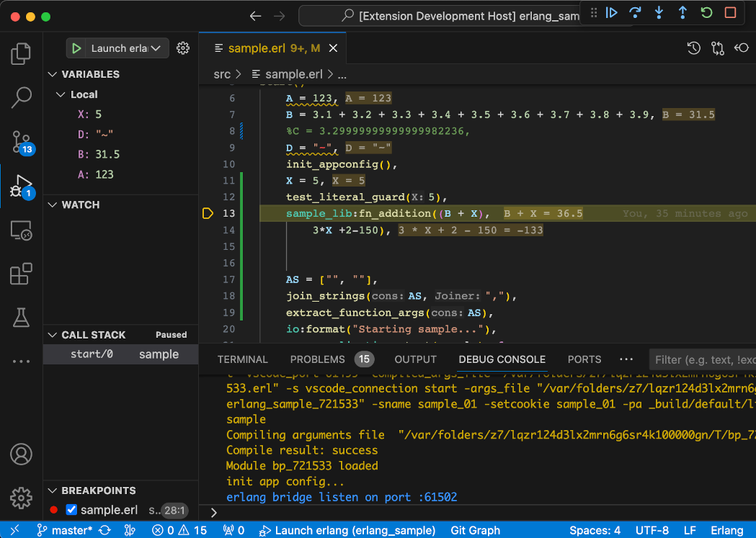756x538 pixels.
Task: Change encoding via UTF-8 status item
Action: (x=652, y=530)
